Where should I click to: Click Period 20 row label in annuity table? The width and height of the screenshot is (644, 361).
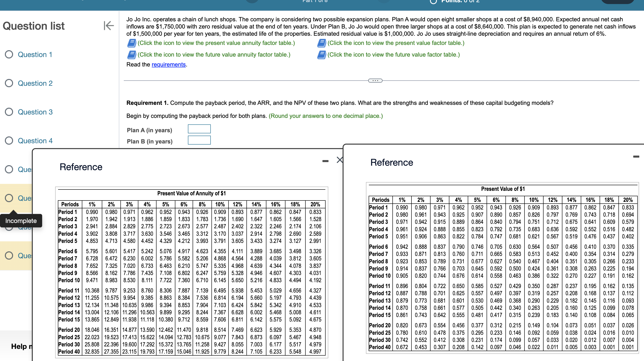coord(69,330)
